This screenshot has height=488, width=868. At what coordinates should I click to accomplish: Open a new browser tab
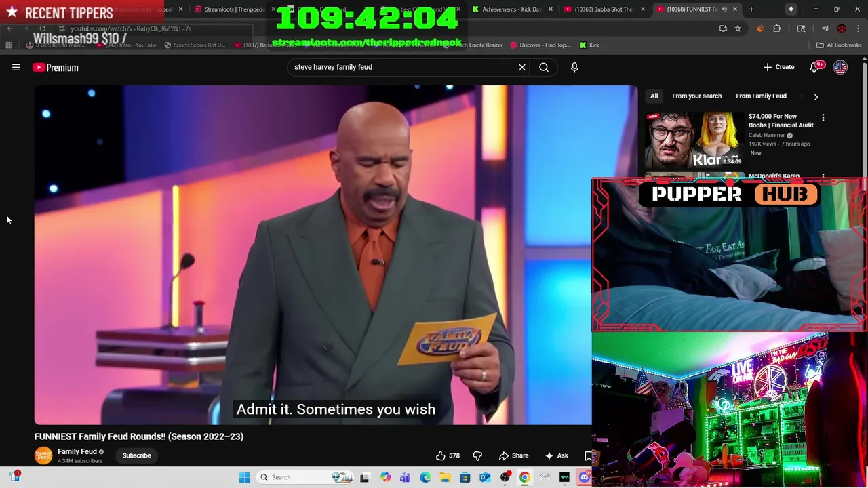coord(751,9)
